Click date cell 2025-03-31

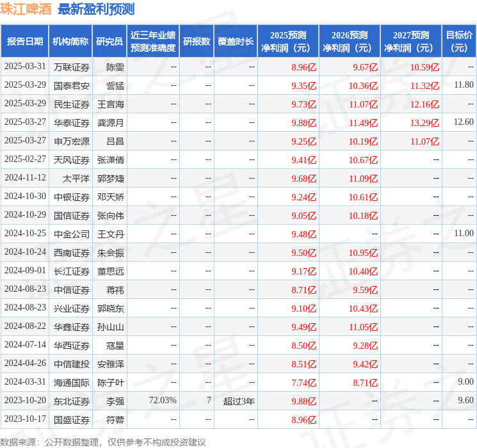(25, 67)
